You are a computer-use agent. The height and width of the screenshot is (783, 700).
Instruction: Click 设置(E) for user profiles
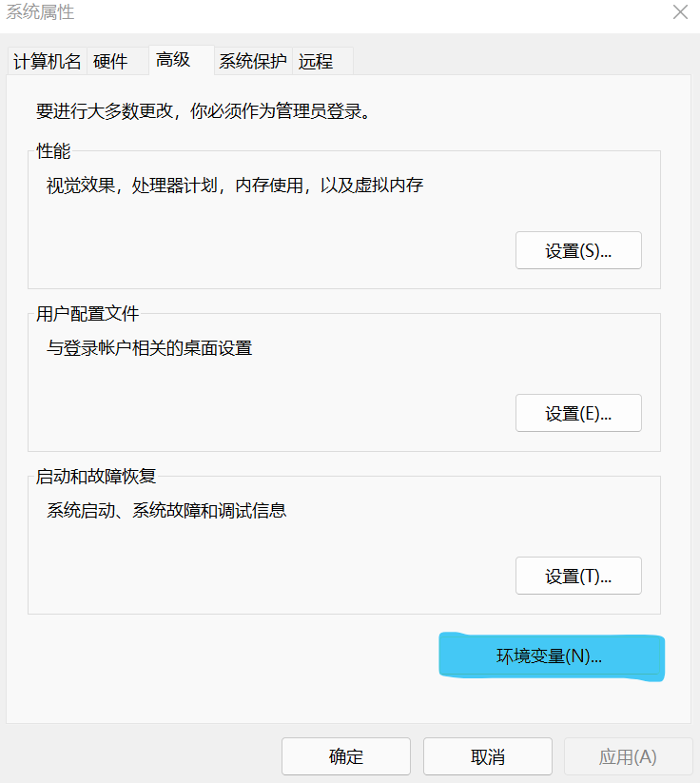click(578, 414)
